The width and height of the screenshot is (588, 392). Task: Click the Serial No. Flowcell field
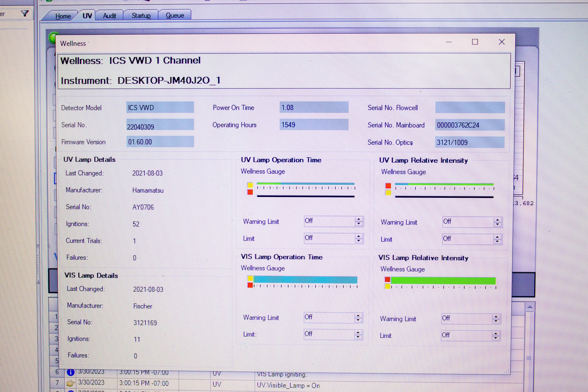(470, 108)
